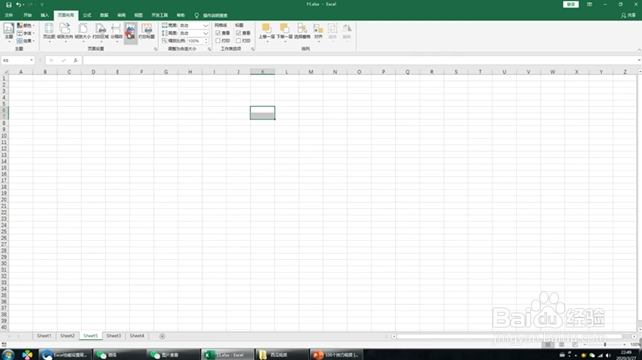Click the row 10 header

pos(4,136)
